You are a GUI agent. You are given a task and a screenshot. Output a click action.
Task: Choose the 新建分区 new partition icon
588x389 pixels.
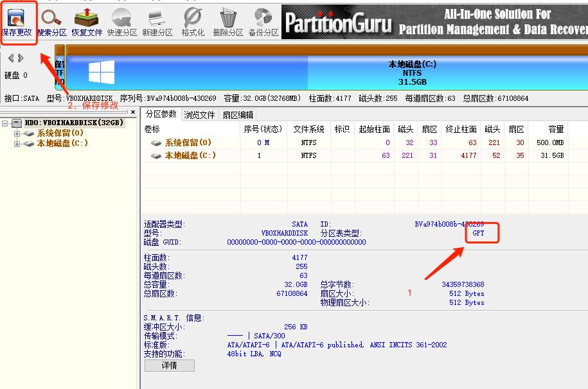point(157,23)
